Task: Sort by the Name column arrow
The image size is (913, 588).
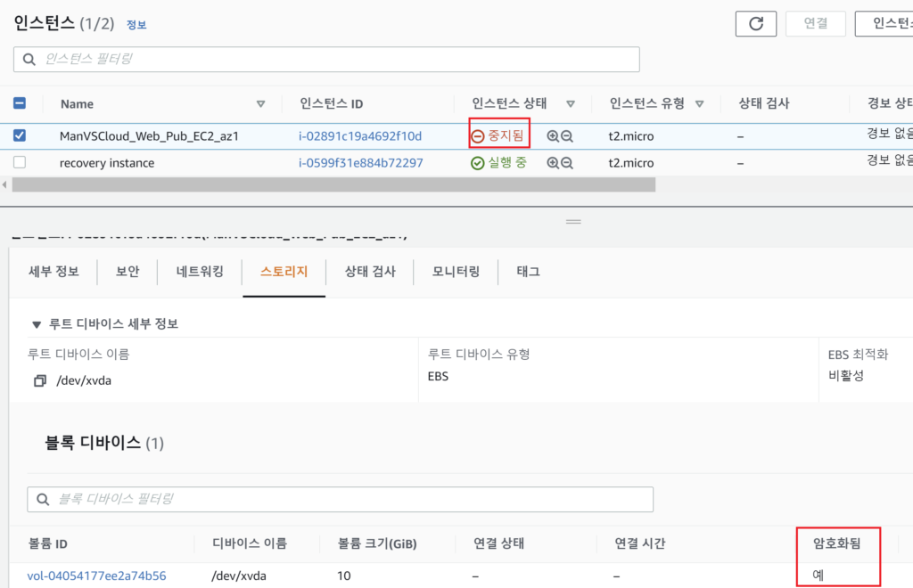Action: pyautogui.click(x=260, y=103)
